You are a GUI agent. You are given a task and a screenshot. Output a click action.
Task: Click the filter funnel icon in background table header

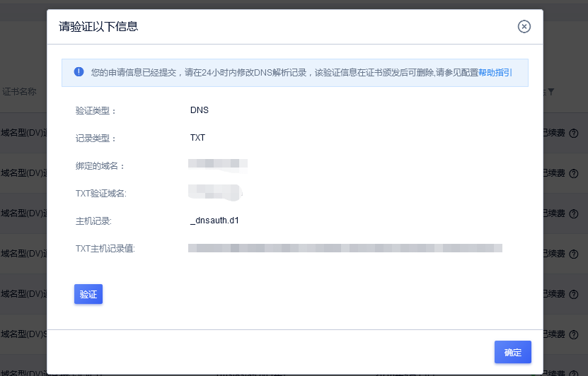coord(550,92)
